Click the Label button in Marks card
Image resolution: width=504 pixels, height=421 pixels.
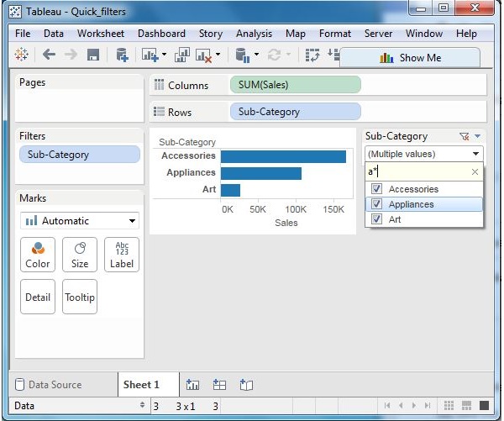pos(122,255)
